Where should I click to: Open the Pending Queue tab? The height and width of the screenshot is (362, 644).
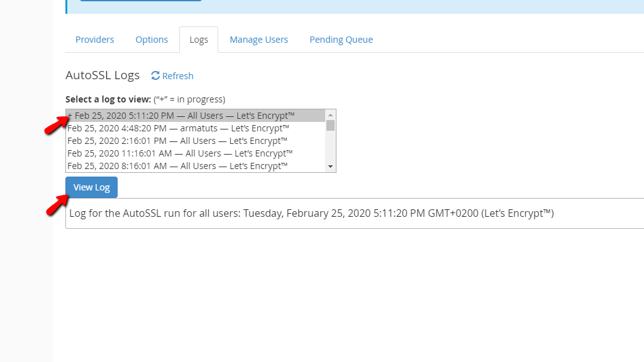[341, 39]
